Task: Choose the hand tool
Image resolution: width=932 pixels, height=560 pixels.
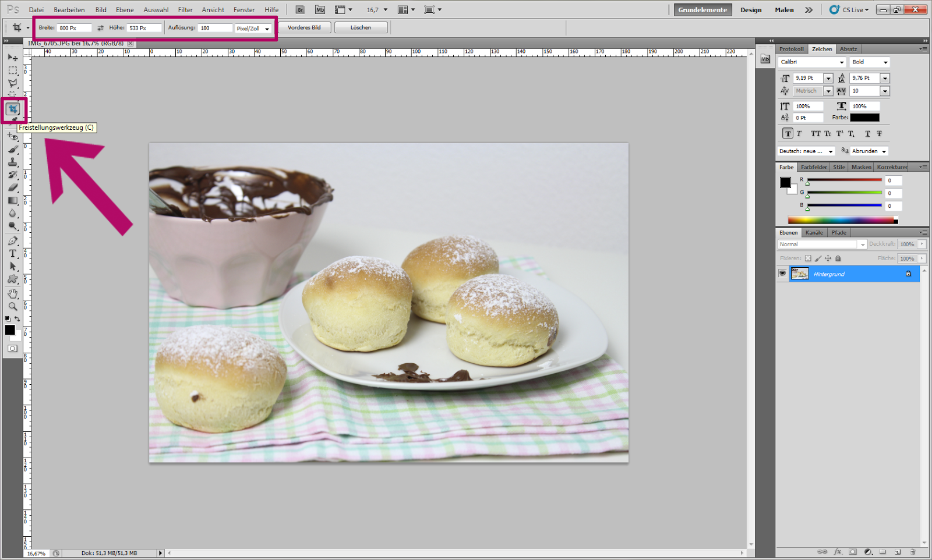Action: (x=13, y=293)
